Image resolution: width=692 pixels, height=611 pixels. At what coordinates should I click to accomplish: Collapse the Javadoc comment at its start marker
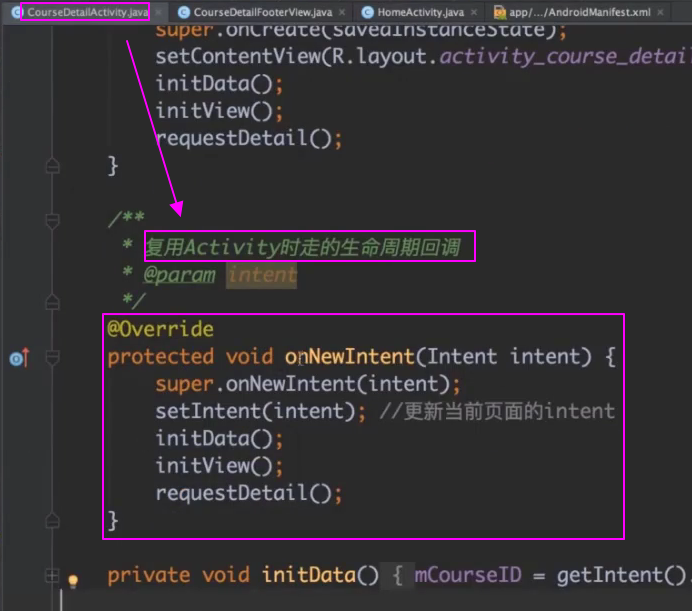53,221
